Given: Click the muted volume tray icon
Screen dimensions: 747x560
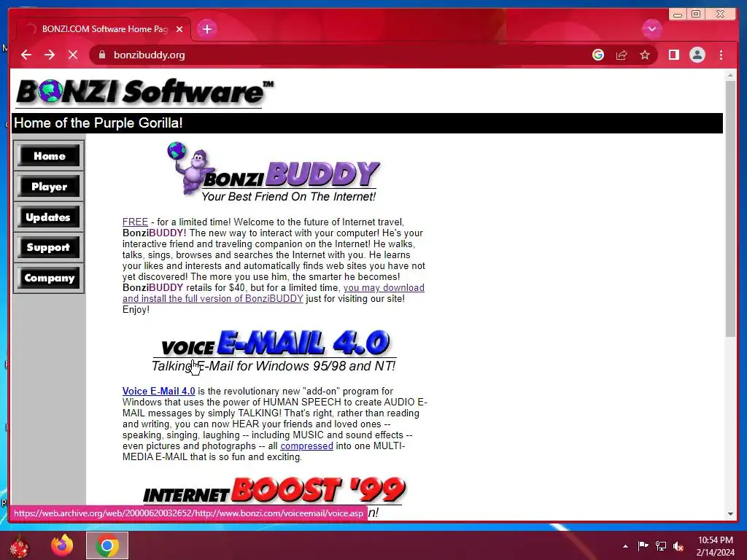Looking at the screenshot, I should [678, 546].
